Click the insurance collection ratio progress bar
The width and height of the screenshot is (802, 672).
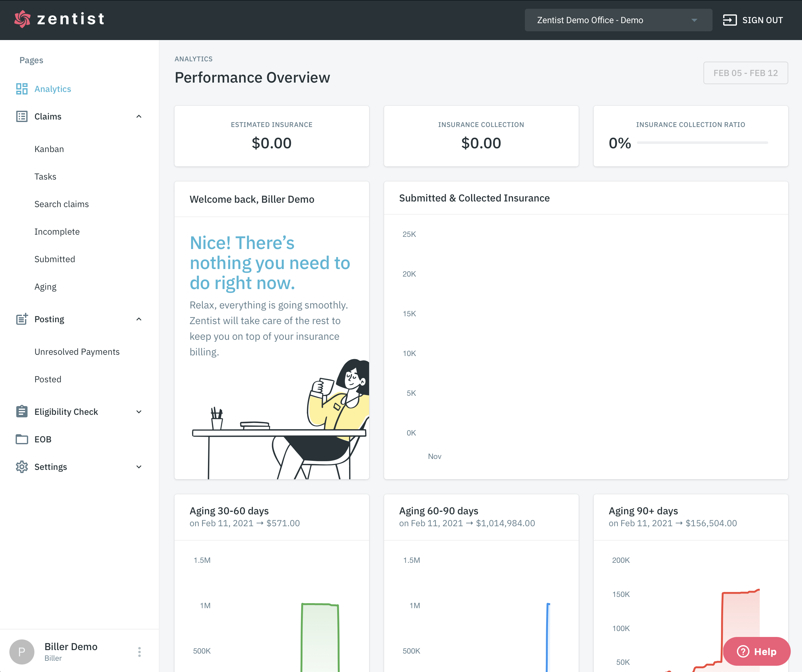(x=702, y=143)
